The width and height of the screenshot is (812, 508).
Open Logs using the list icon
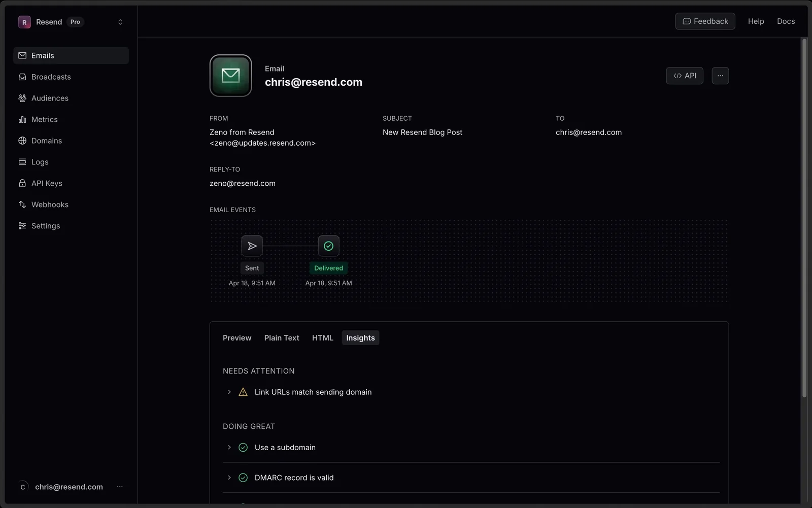click(x=22, y=162)
